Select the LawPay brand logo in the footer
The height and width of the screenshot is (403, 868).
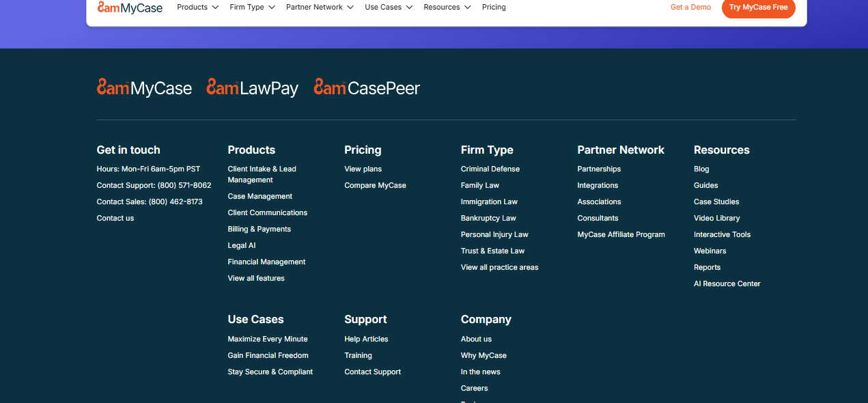tap(252, 87)
